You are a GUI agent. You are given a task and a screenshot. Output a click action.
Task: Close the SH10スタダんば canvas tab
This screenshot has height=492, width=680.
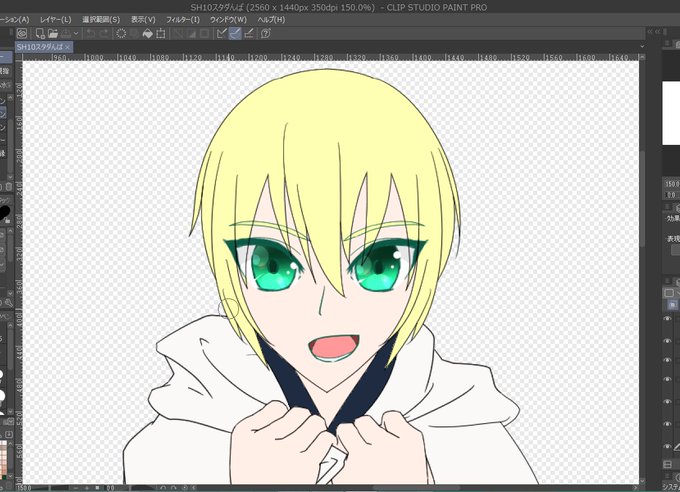click(x=68, y=47)
